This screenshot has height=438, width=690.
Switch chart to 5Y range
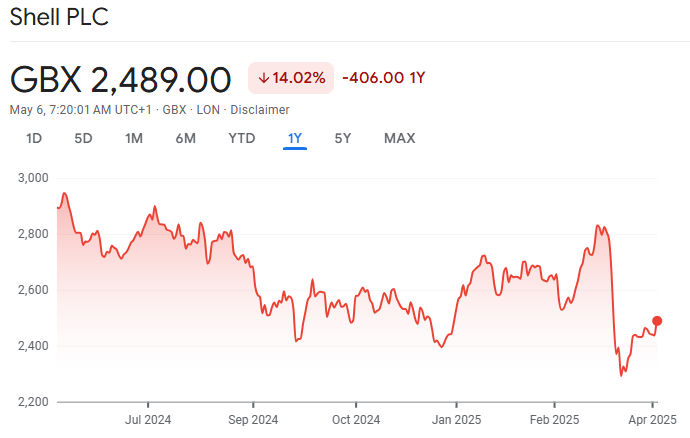coord(343,138)
